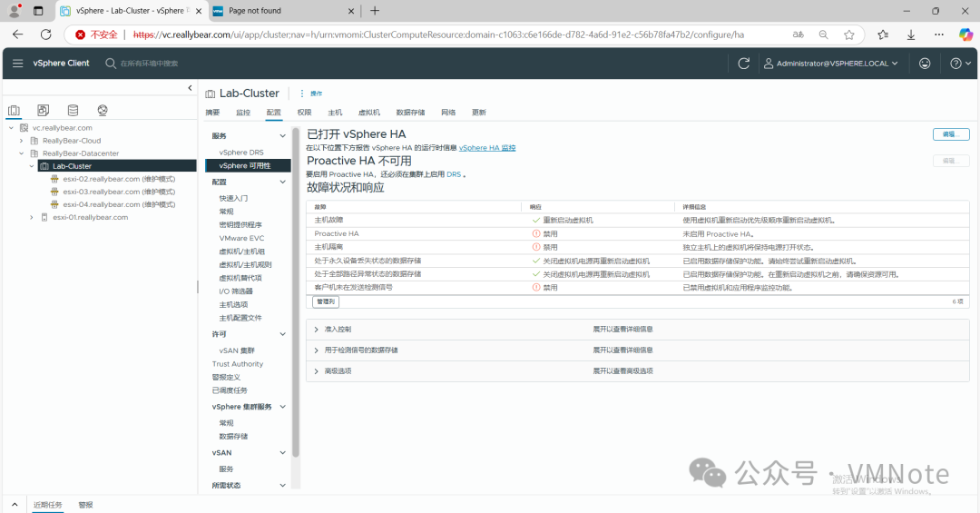Image resolution: width=980 pixels, height=513 pixels.
Task: Open the Copilot icon in Edge
Action: [x=965, y=35]
